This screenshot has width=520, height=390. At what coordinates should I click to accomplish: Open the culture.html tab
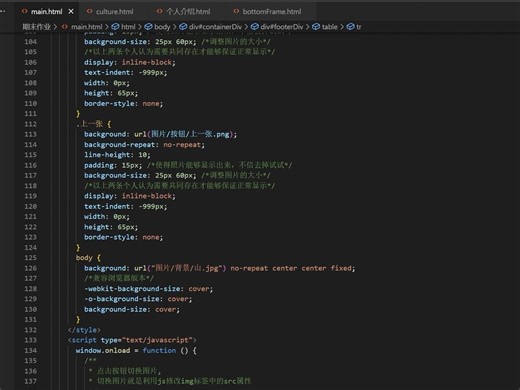pyautogui.click(x=114, y=12)
